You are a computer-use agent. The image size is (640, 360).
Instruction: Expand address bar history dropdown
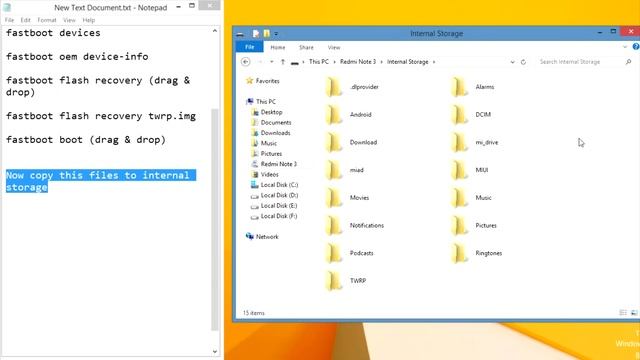tap(512, 62)
